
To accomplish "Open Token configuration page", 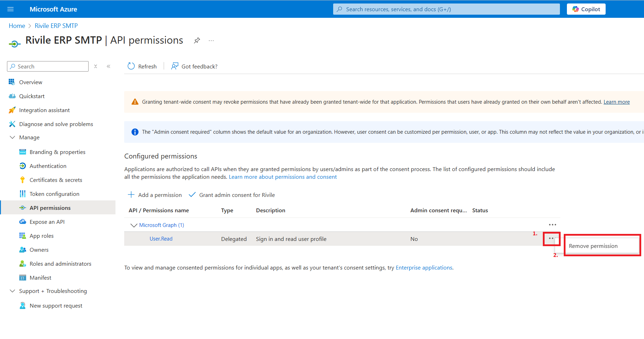I will 54,194.
